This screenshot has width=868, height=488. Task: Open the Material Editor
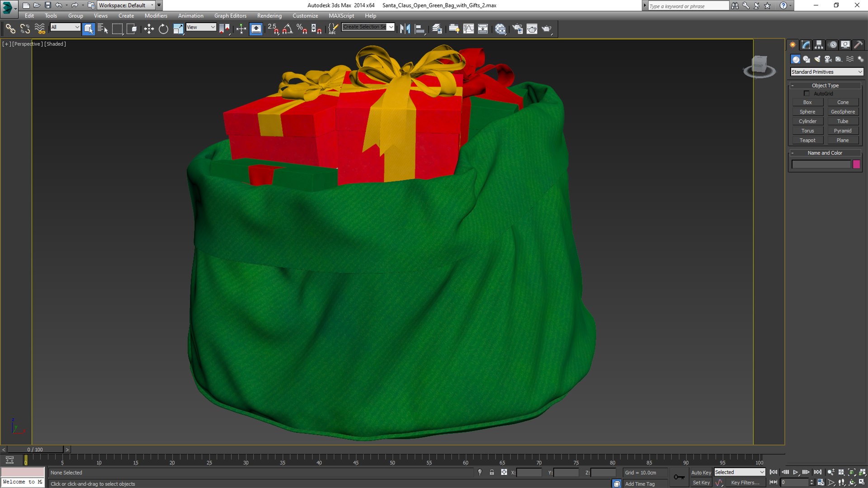(x=500, y=29)
